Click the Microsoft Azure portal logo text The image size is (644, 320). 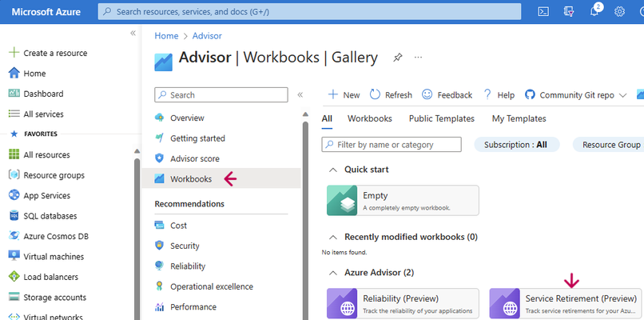pos(46,11)
